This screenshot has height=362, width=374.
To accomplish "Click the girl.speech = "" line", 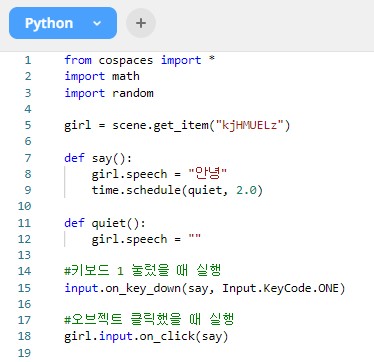I will tap(146, 239).
